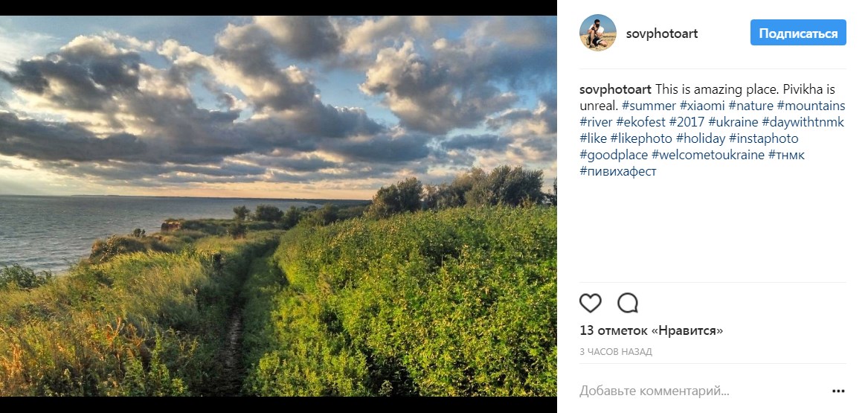Click the landscape photo of the coastline
Image resolution: width=868 pixels, height=413 pixels.
(278, 206)
